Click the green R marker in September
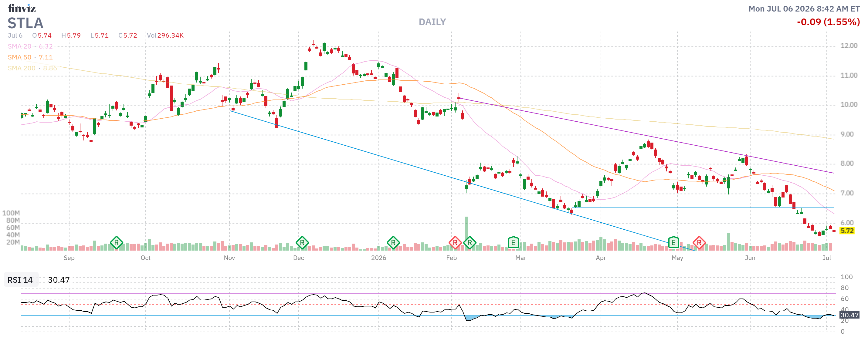Image resolution: width=868 pixels, height=341 pixels. [x=116, y=243]
